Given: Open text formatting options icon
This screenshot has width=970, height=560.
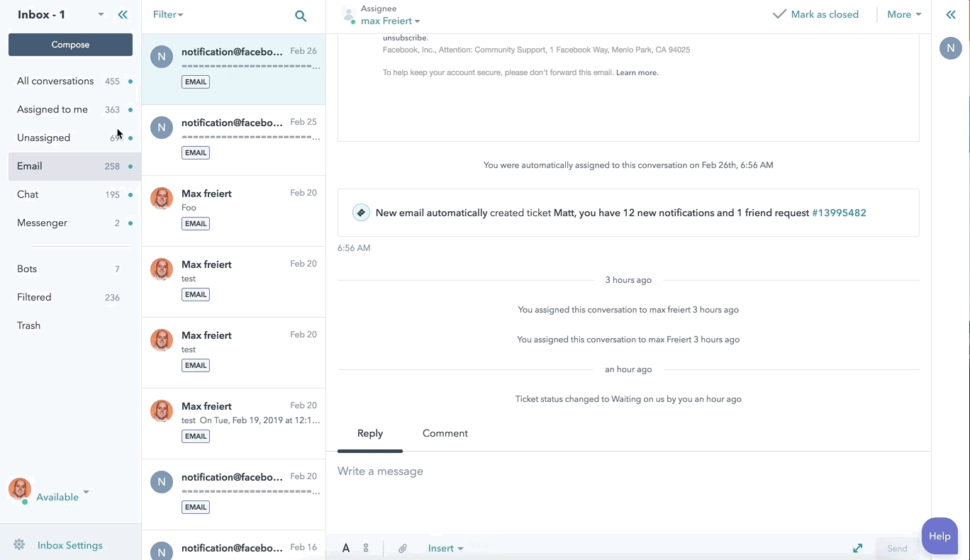Looking at the screenshot, I should [x=346, y=548].
